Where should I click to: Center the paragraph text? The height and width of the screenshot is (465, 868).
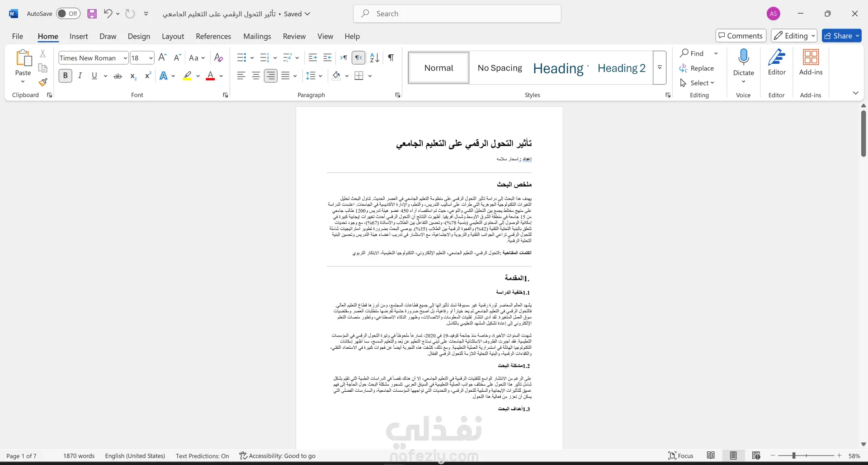[x=256, y=76]
